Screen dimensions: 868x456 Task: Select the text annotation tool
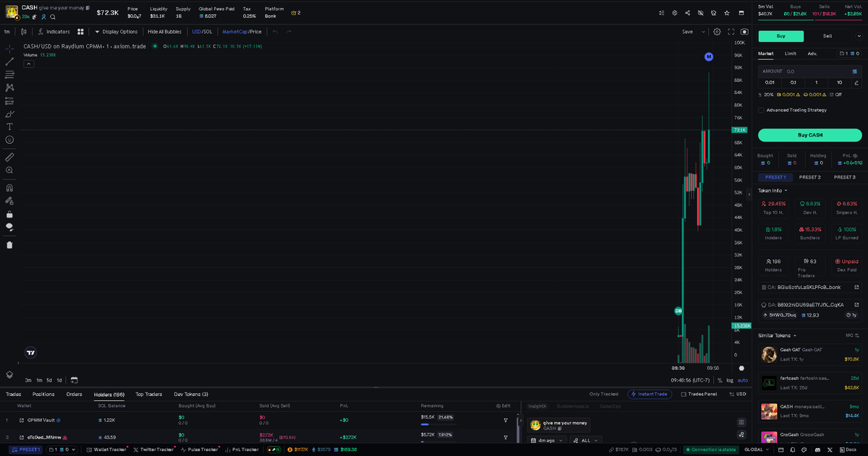(x=9, y=126)
